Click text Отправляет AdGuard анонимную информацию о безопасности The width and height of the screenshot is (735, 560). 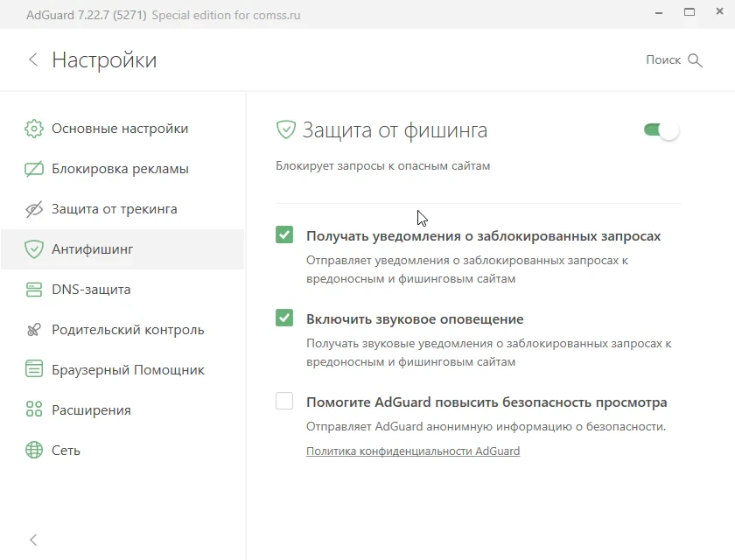point(486,426)
